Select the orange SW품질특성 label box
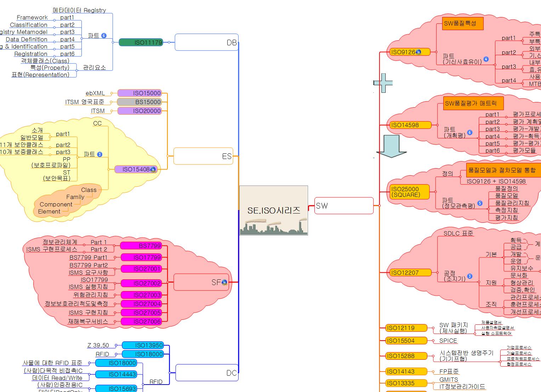541x392 pixels. click(x=462, y=24)
